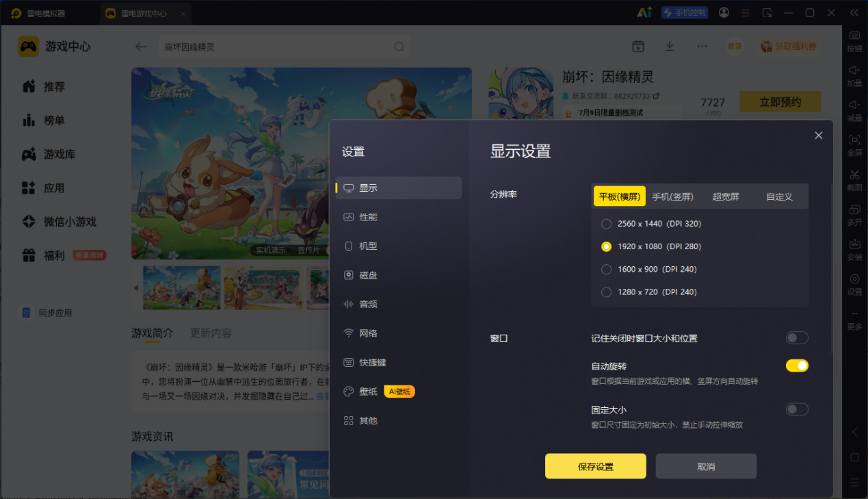Open the 性能 settings category

pos(399,217)
